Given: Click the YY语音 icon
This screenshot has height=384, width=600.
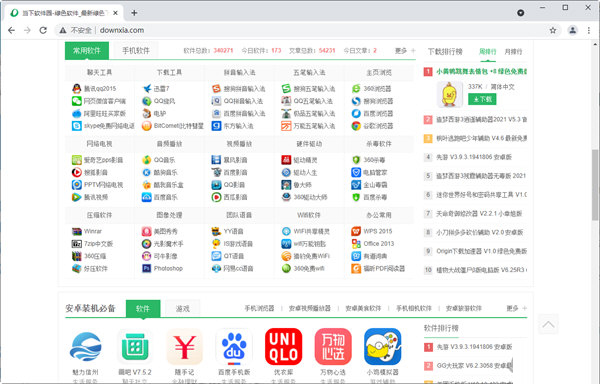Looking at the screenshot, I should 217,231.
